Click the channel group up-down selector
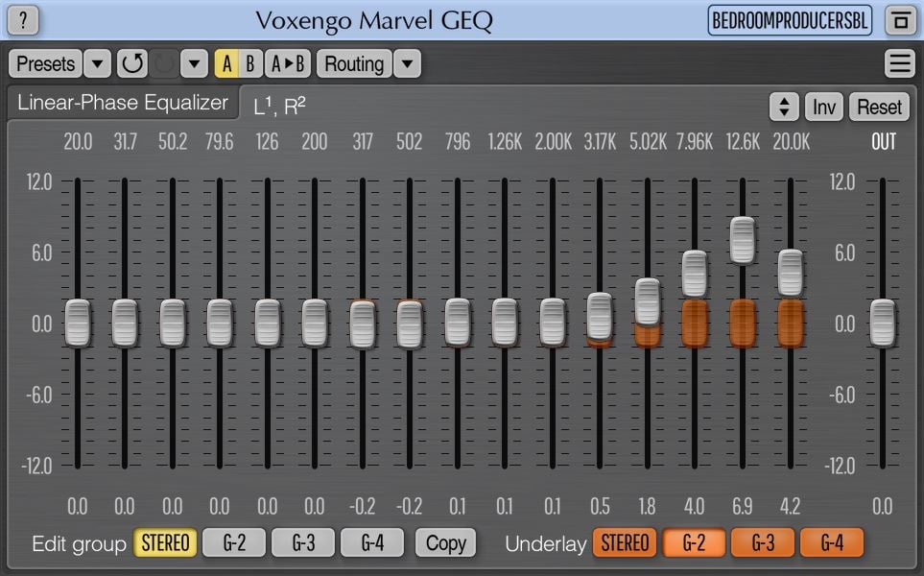 (784, 107)
